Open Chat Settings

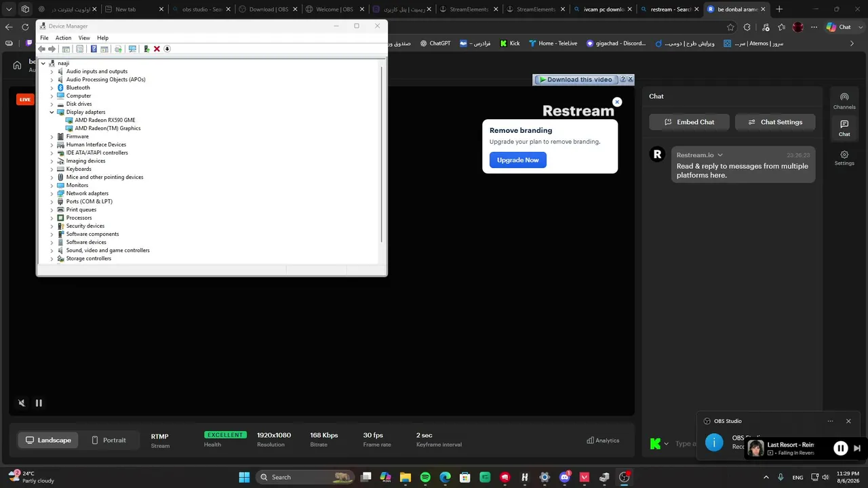coord(775,122)
